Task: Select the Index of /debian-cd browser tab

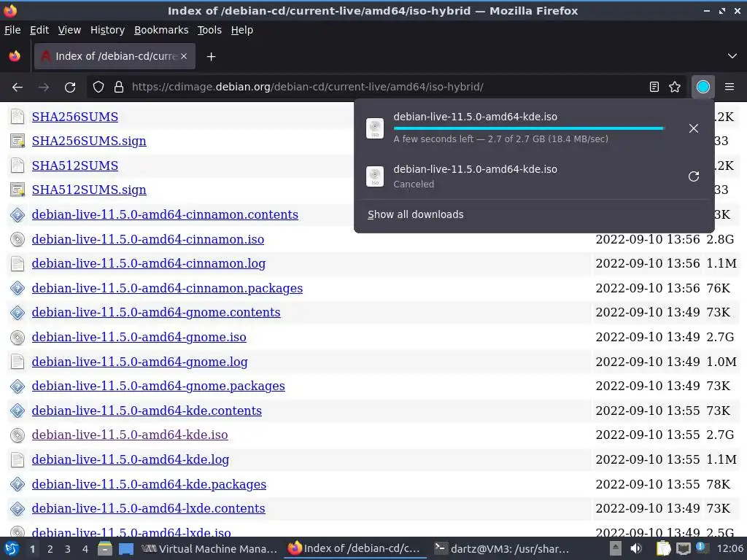Action: point(115,57)
